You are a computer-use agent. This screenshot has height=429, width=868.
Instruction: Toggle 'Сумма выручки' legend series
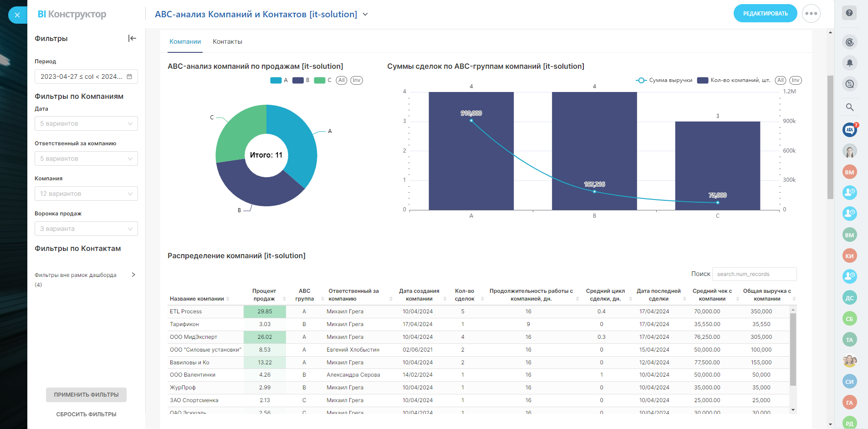pos(664,80)
